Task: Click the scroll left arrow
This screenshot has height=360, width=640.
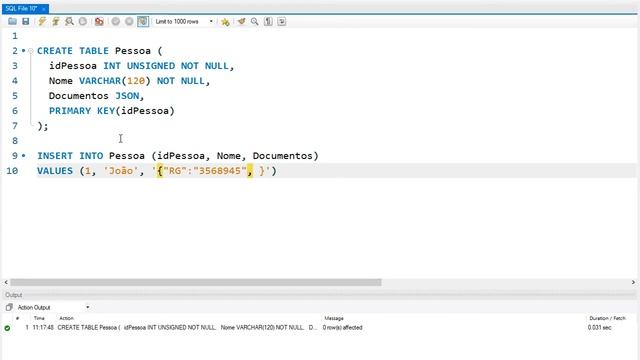Action: 6,282
